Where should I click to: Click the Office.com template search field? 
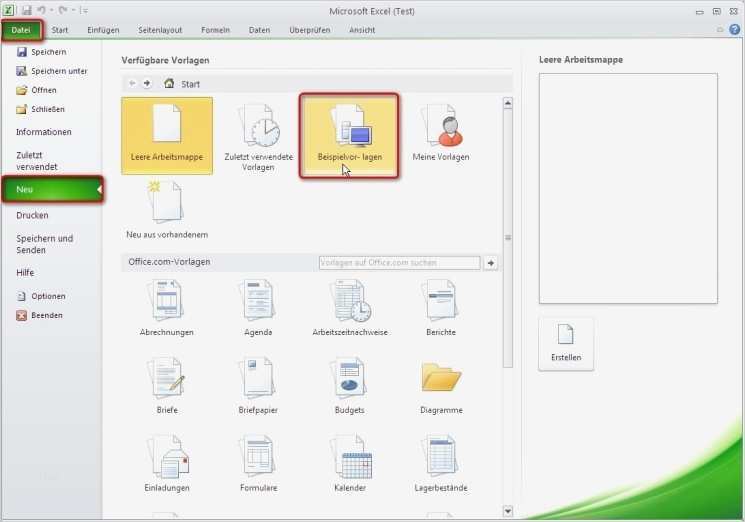(400, 263)
